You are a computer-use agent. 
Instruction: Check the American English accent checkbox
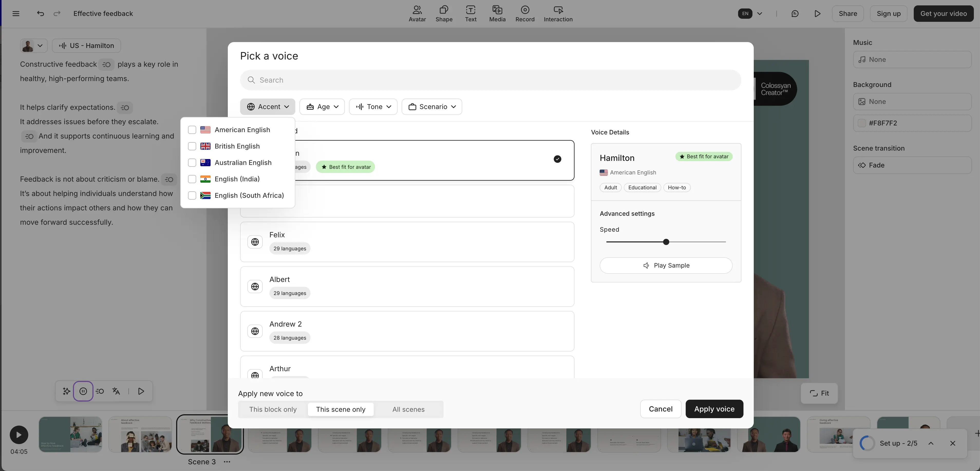(192, 130)
